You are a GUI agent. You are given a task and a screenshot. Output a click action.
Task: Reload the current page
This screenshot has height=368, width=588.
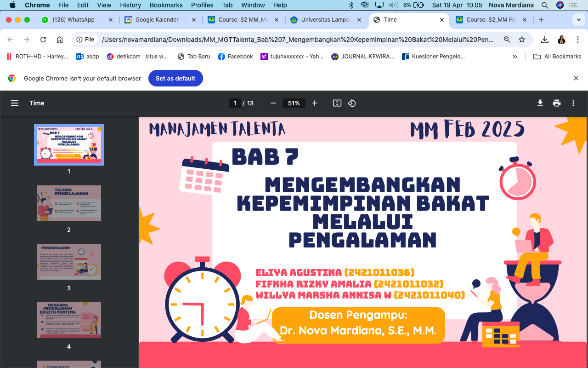tap(43, 40)
